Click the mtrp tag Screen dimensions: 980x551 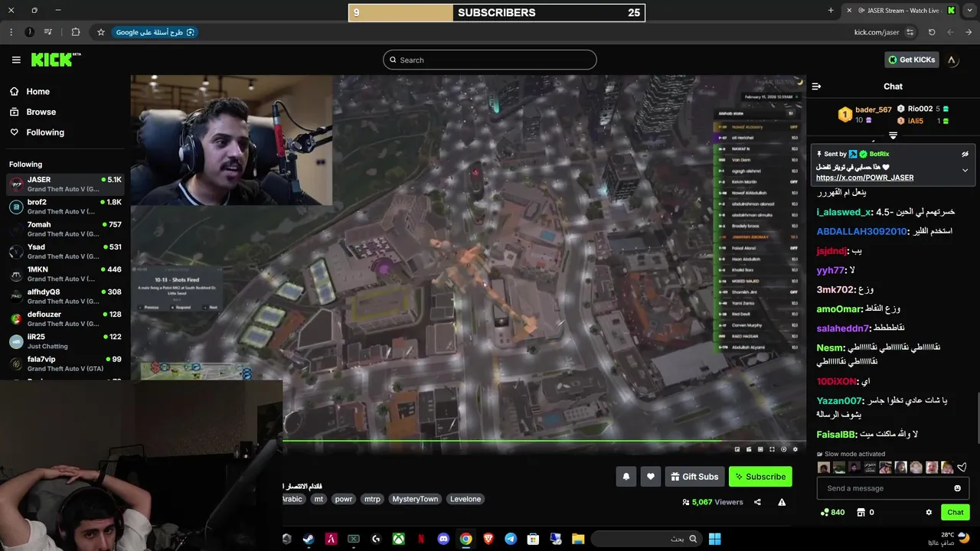372,499
